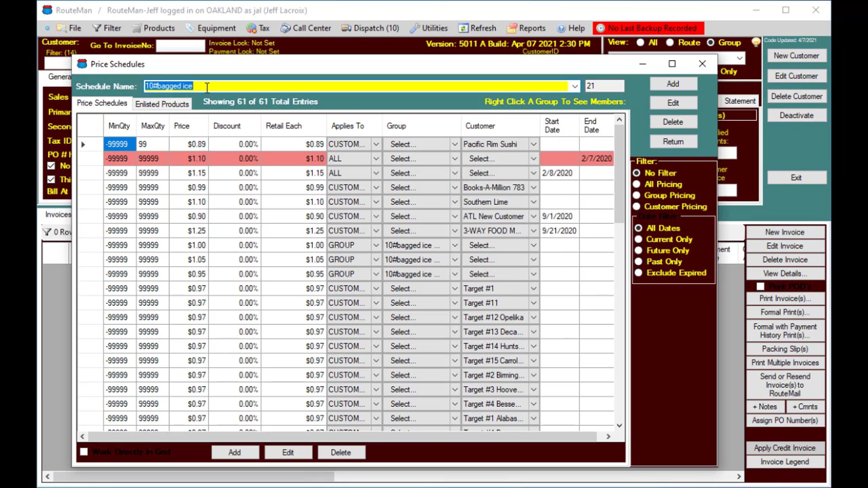868x488 pixels.
Task: Open the File menu icon
Action: coord(61,28)
